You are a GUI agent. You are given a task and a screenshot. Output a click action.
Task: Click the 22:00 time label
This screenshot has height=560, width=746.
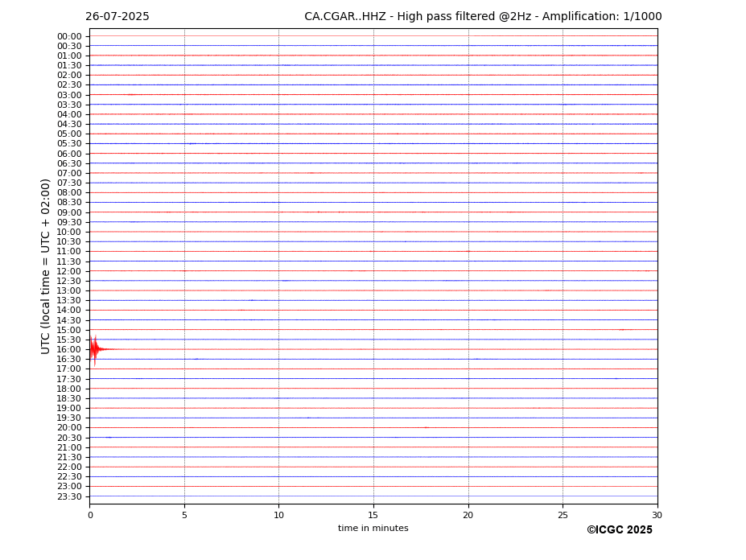[69, 467]
